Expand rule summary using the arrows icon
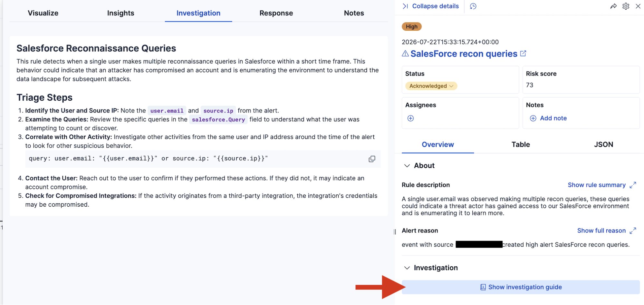644x305 pixels. coord(633,185)
